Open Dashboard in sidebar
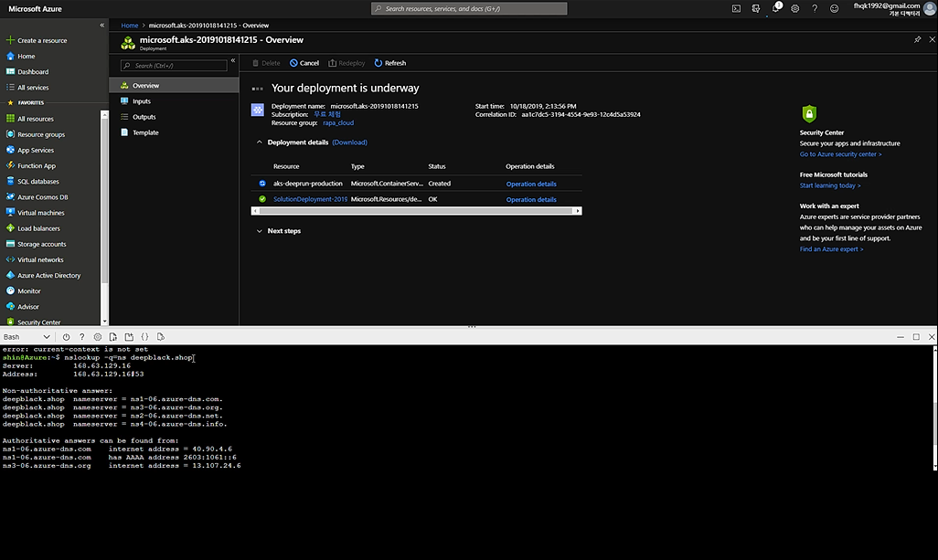The height and width of the screenshot is (560, 938). click(x=27, y=72)
